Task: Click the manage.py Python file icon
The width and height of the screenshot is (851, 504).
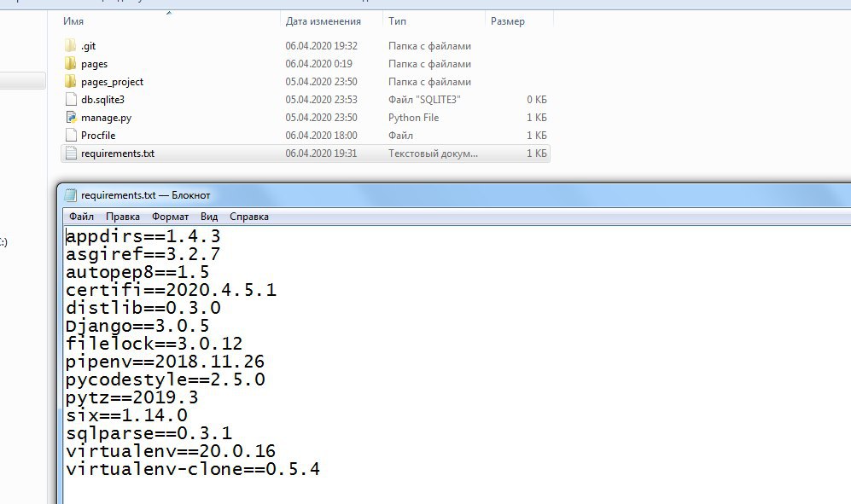Action: [x=71, y=117]
